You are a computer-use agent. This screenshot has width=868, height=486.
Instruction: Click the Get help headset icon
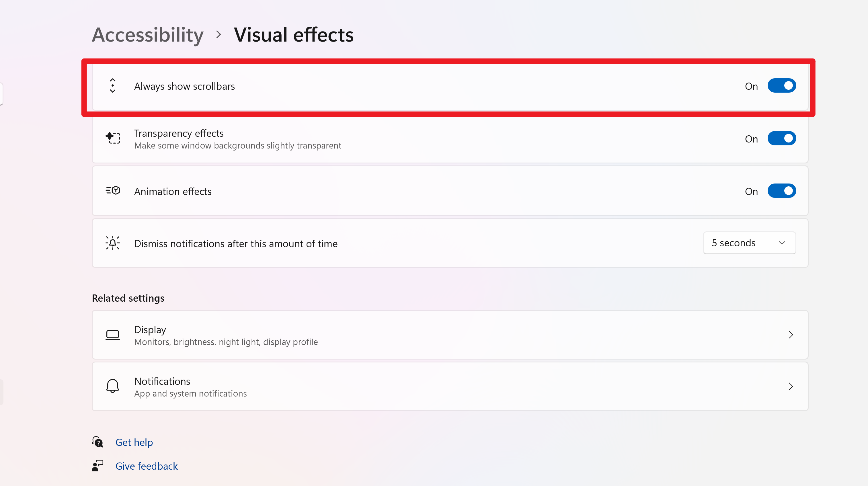click(x=98, y=442)
